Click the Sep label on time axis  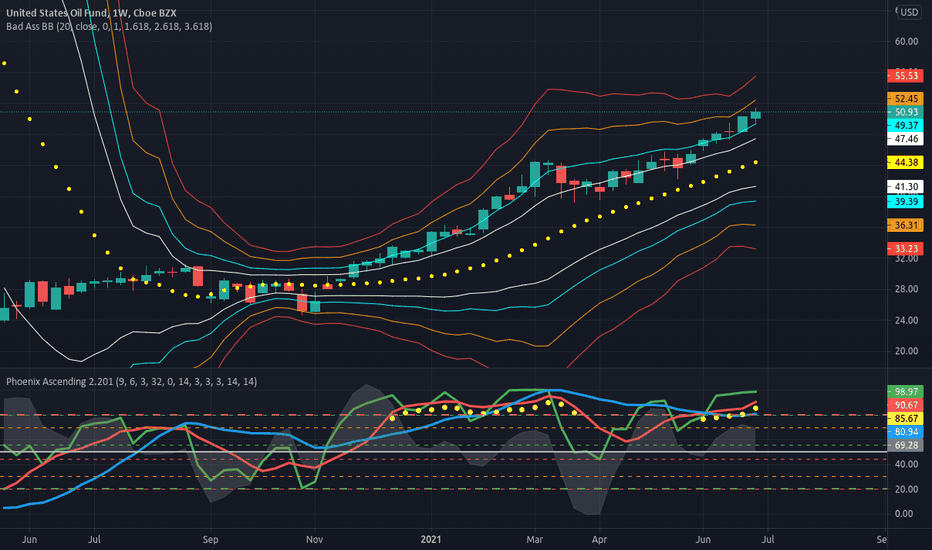(210, 539)
